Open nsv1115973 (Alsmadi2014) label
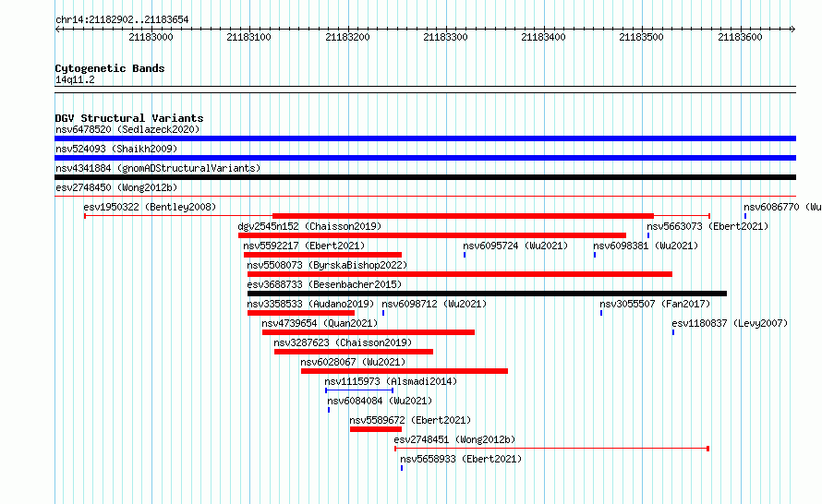Viewport: 822px width, 504px height. point(391,381)
